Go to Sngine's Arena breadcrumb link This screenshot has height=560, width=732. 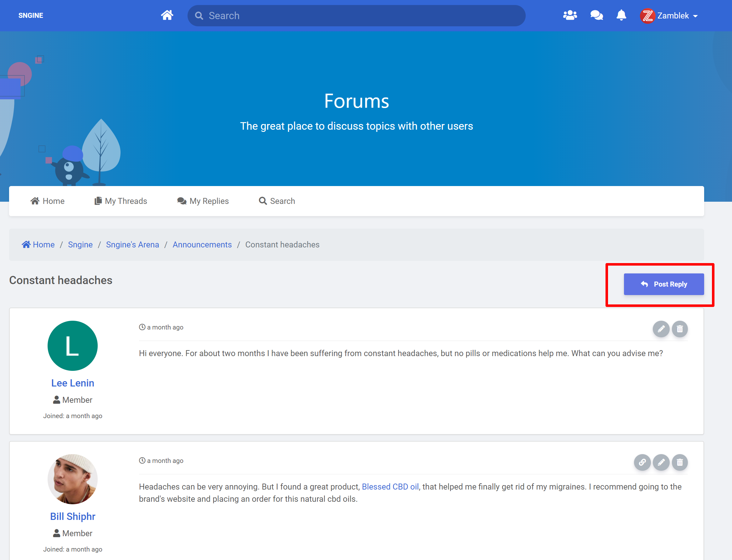(x=133, y=245)
